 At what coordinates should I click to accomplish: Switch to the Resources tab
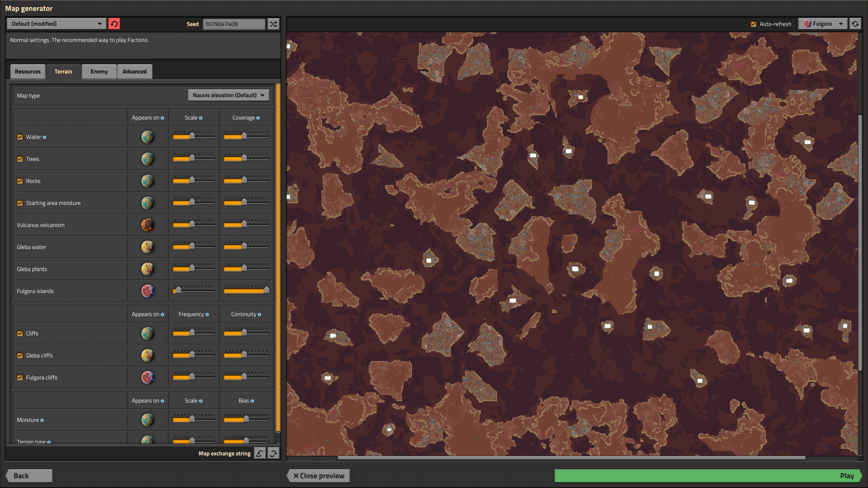(x=28, y=72)
